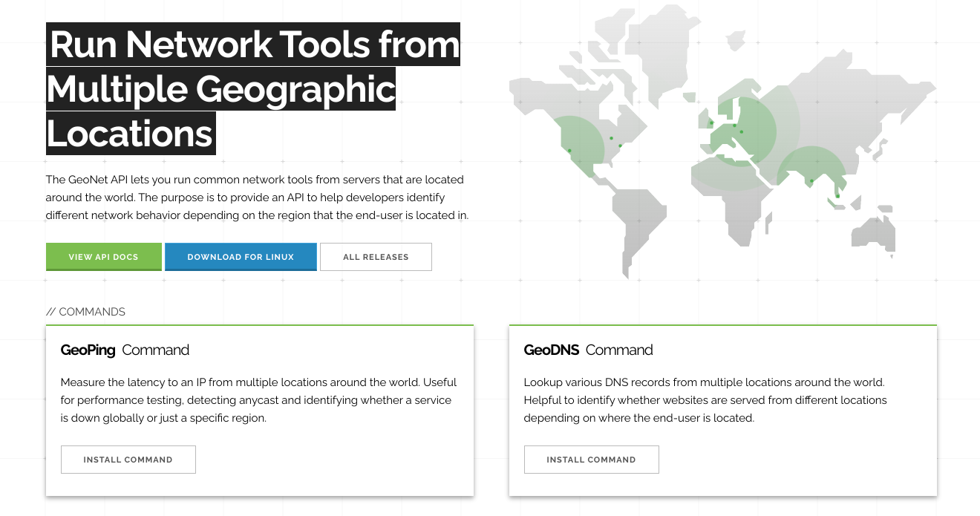Viewport: 980px width, 516px height.
Task: Select the GeoDNS Command heading
Action: pyautogui.click(x=587, y=350)
